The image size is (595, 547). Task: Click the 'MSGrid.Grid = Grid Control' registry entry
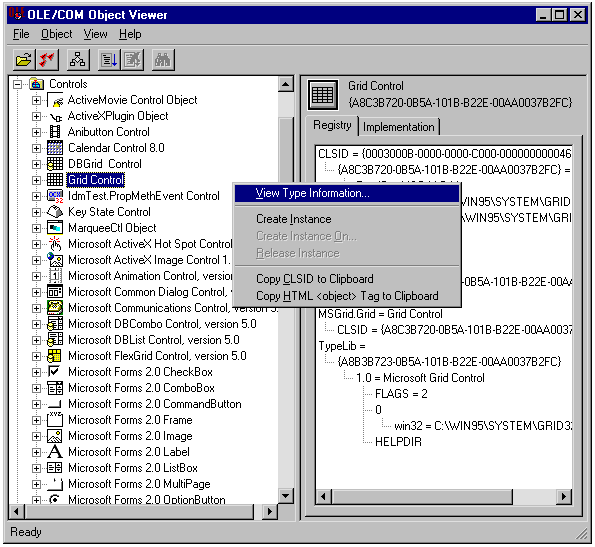click(380, 314)
